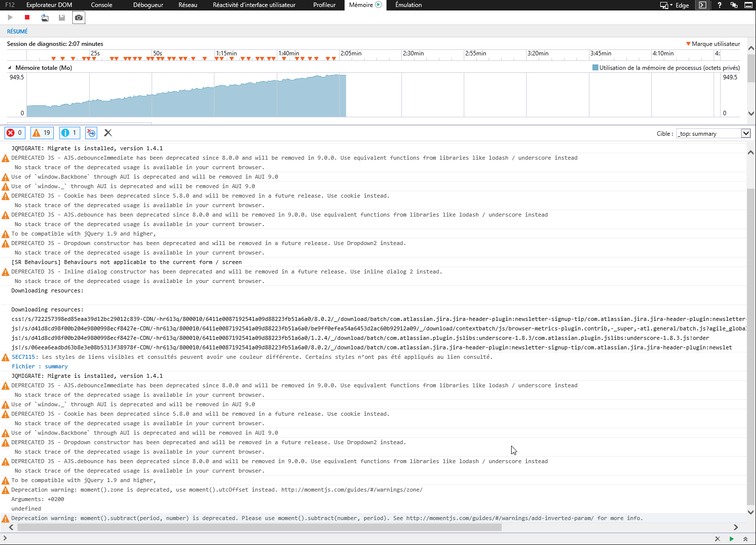756x545 pixels.
Task: Open the Console tab
Action: coord(102,5)
